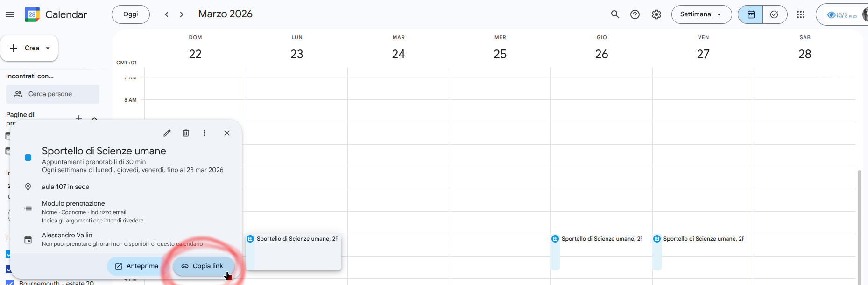This screenshot has height=285, width=868.
Task: Click the Copia link button
Action: pos(204,266)
